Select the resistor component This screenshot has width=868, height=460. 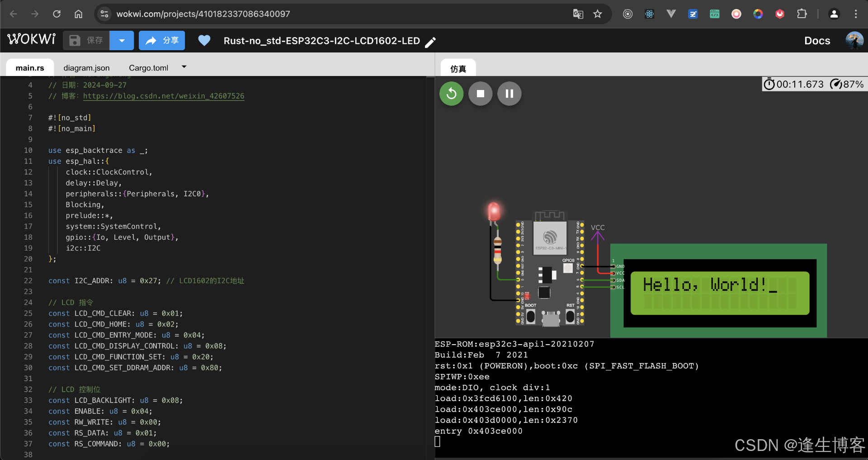tap(497, 250)
